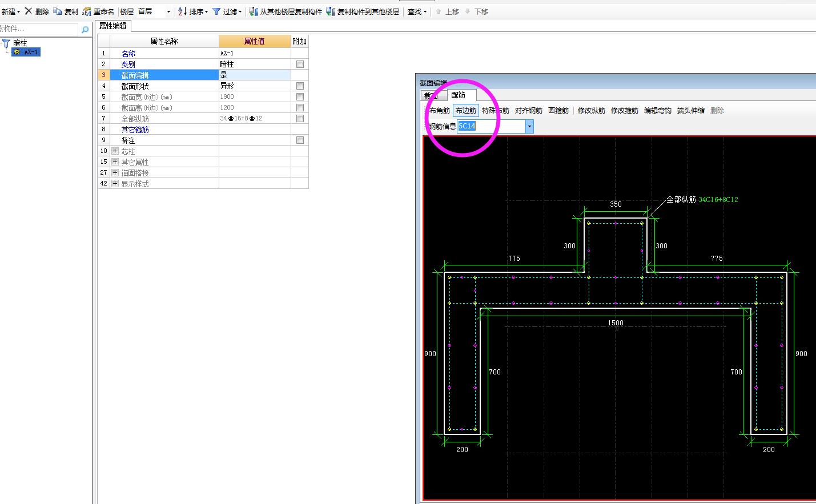This screenshot has height=504, width=816.
Task: Toggle the 截面宽 row 附加 checkbox
Action: pyautogui.click(x=300, y=96)
